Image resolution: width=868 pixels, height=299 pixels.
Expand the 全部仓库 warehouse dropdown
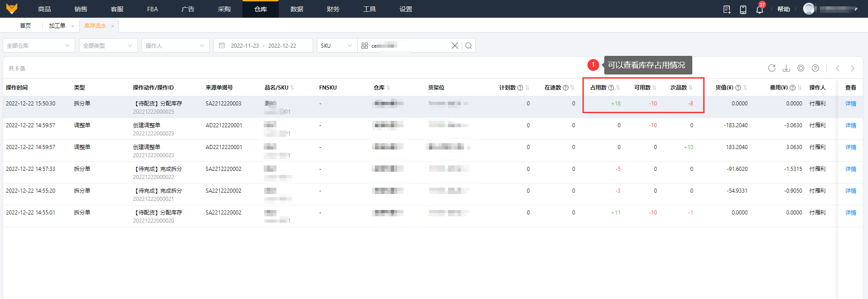point(39,45)
